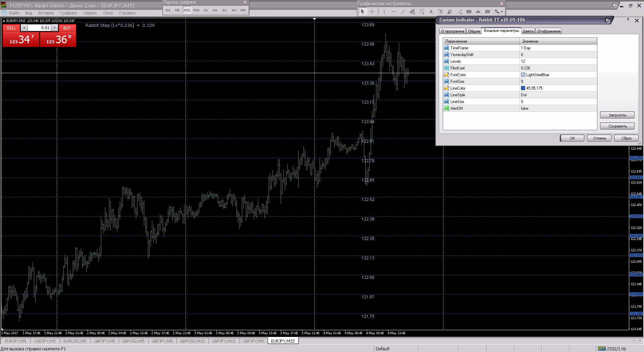Click the Загрузить button
Image resolution: width=644 pixels, height=352 pixels.
click(x=617, y=115)
